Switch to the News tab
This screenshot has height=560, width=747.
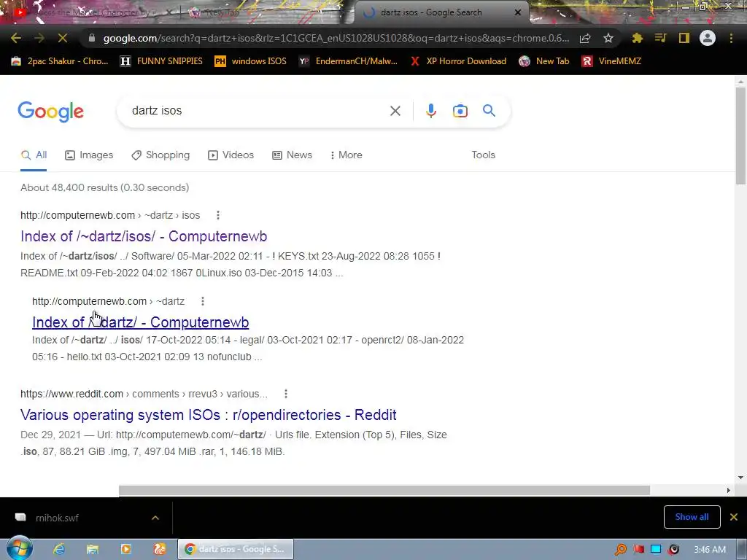pos(292,155)
